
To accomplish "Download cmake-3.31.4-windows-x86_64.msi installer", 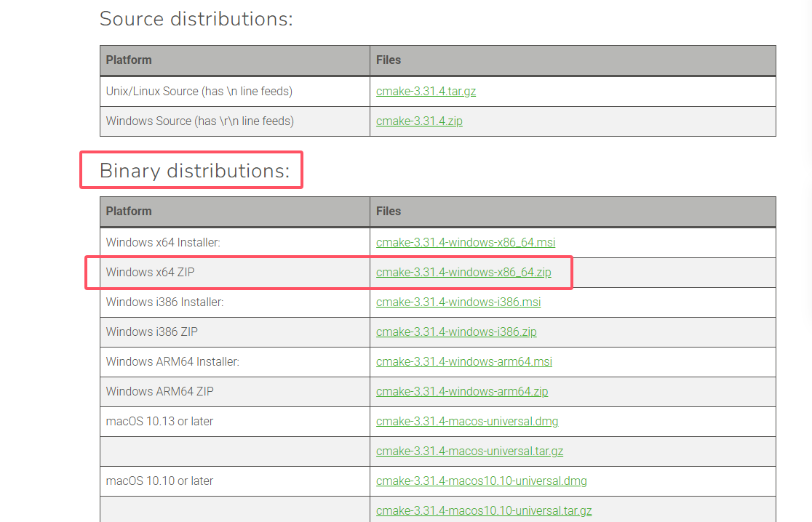I will (x=466, y=242).
